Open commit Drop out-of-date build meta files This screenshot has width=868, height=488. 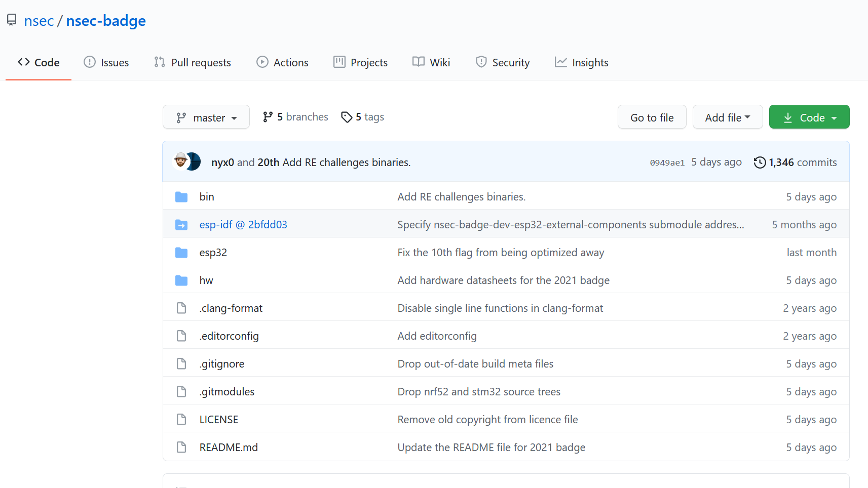[x=475, y=364]
